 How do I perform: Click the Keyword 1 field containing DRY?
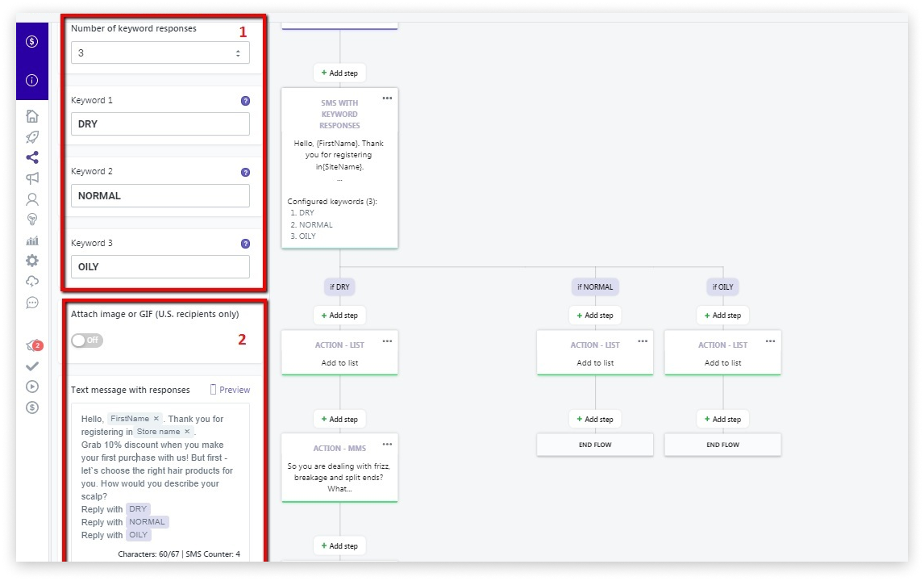(x=160, y=124)
